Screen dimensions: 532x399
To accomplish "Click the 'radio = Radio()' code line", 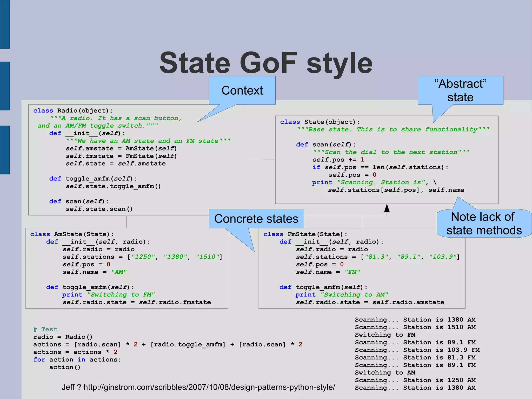I will [x=63, y=337].
